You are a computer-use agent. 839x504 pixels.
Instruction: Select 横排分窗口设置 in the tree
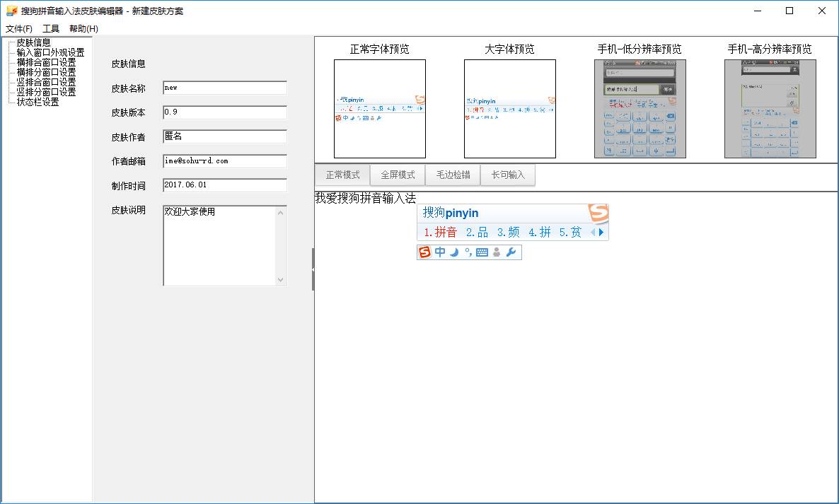click(46, 72)
